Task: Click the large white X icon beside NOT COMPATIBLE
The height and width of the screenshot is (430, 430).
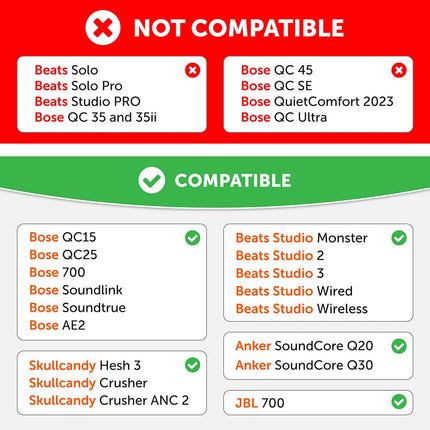Action: point(103,28)
